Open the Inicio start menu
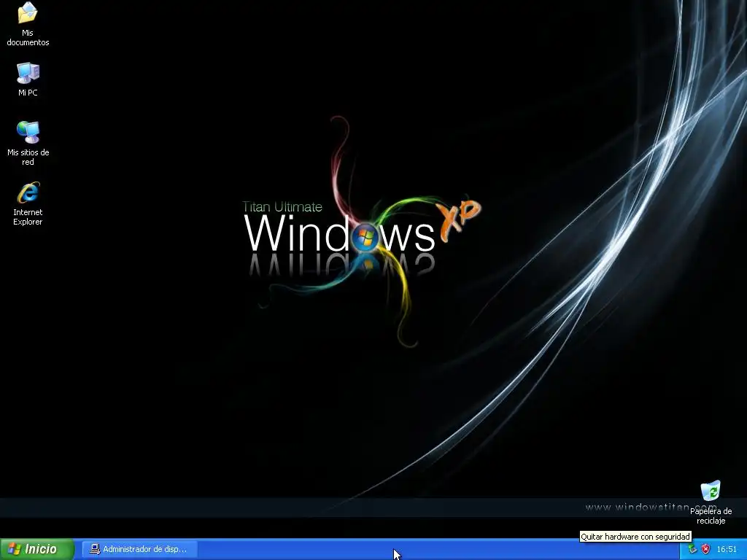The width and height of the screenshot is (747, 560). coord(37,549)
